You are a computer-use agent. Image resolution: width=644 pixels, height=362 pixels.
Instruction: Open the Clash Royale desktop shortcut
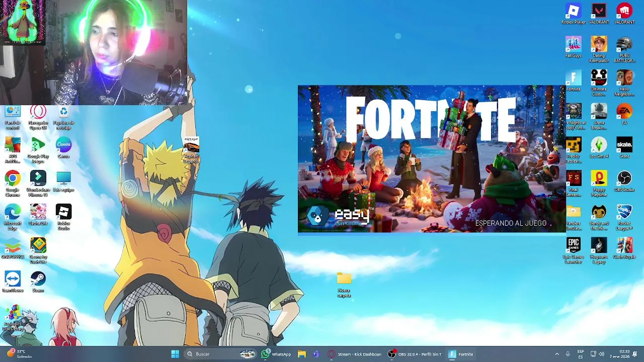[624, 248]
